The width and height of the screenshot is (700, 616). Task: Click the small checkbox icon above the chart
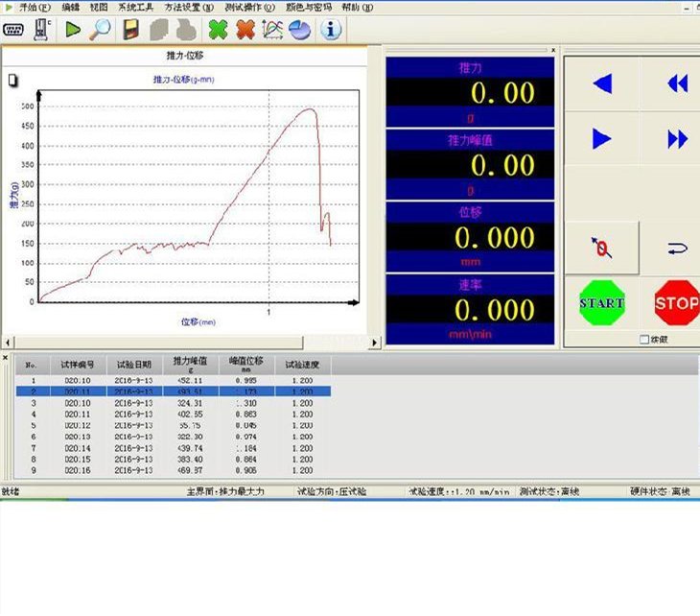tap(13, 81)
